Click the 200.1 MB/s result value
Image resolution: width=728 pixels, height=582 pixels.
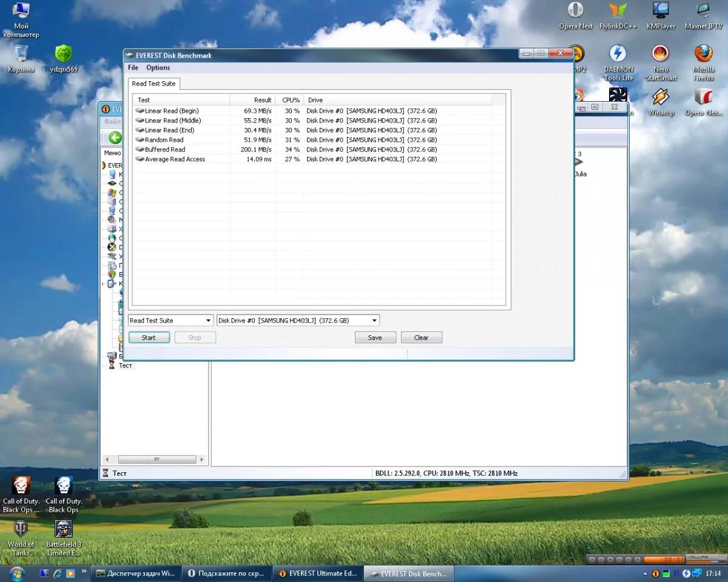(256, 150)
